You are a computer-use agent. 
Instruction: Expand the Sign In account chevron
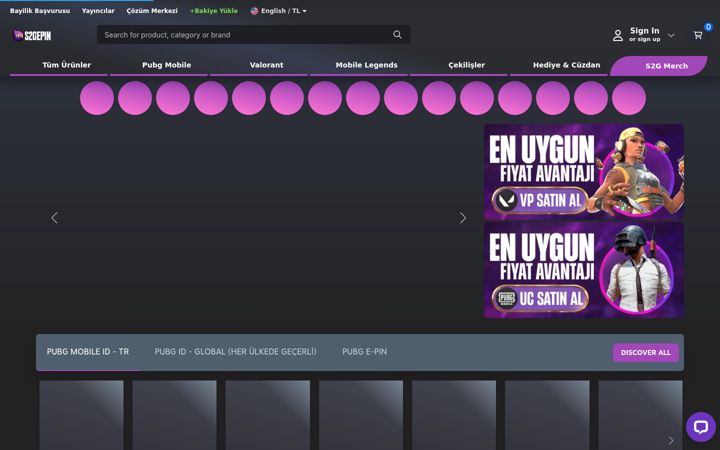click(x=671, y=35)
